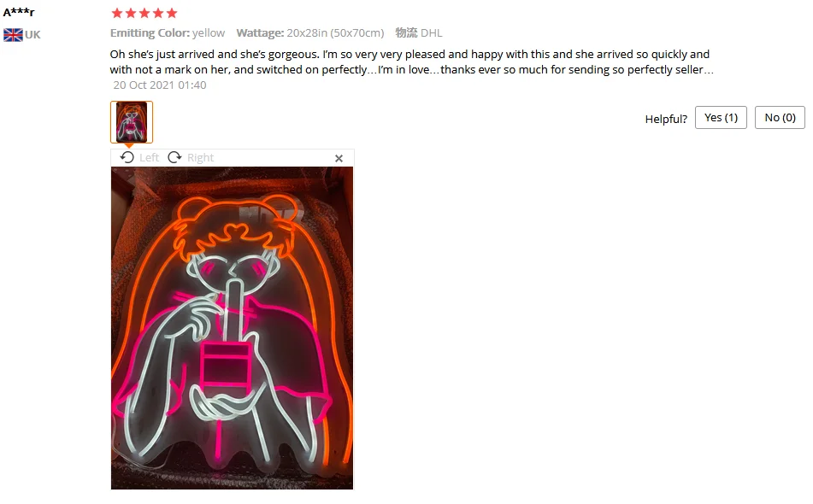This screenshot has height=504, width=813.
Task: Click the Wattage 20x28in attribute
Action: tap(310, 33)
